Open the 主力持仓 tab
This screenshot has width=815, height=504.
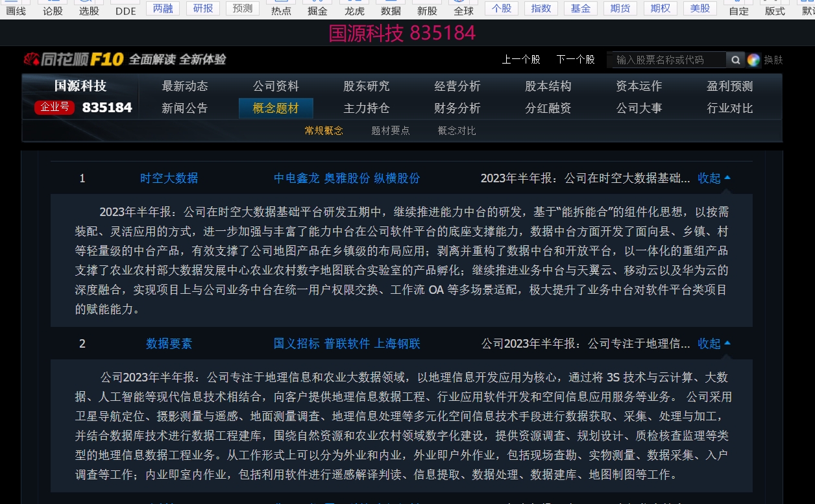pos(367,108)
